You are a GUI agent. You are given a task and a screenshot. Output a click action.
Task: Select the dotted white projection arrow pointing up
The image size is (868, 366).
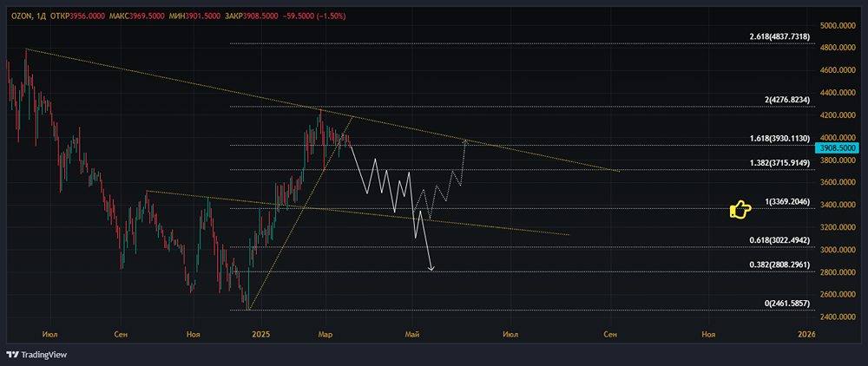point(441,180)
